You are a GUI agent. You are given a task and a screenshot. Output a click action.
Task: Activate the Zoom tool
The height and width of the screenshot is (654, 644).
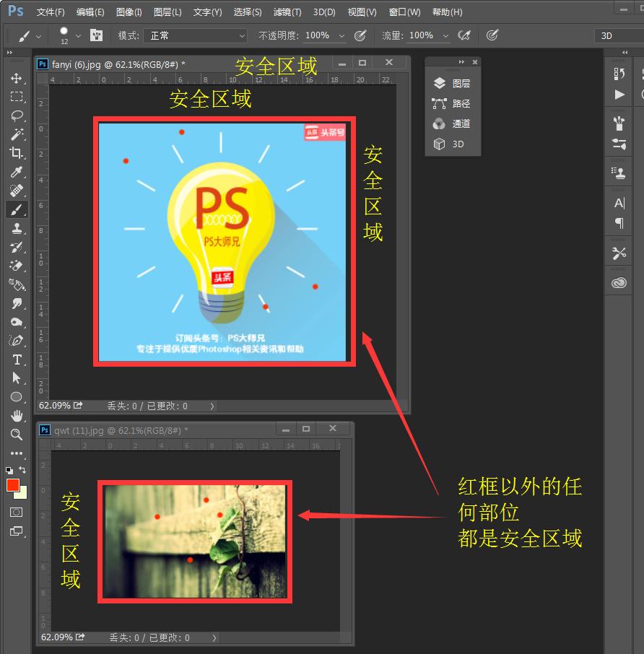click(17, 435)
